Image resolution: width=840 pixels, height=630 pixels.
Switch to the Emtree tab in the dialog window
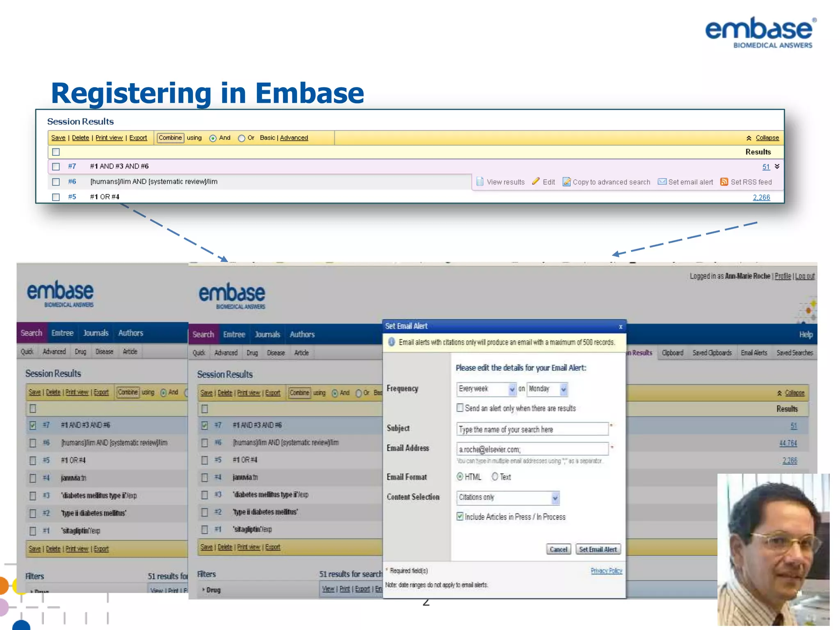[x=234, y=335]
